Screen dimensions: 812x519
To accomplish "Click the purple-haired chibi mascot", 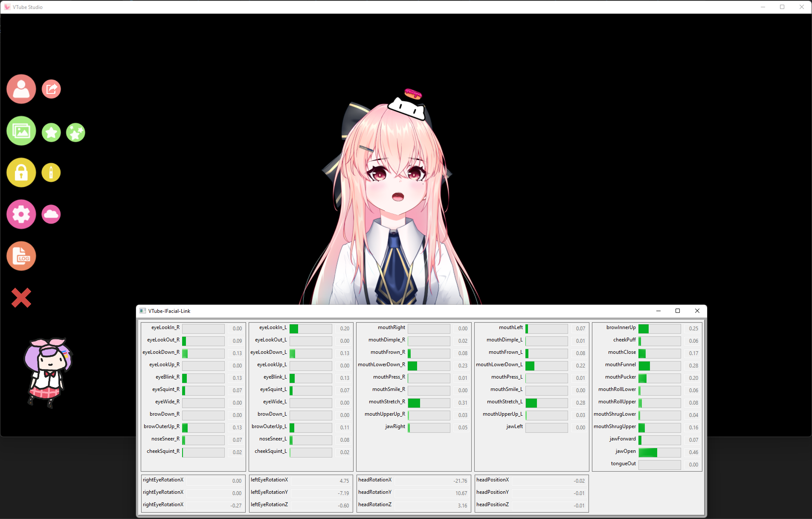I will click(48, 373).
